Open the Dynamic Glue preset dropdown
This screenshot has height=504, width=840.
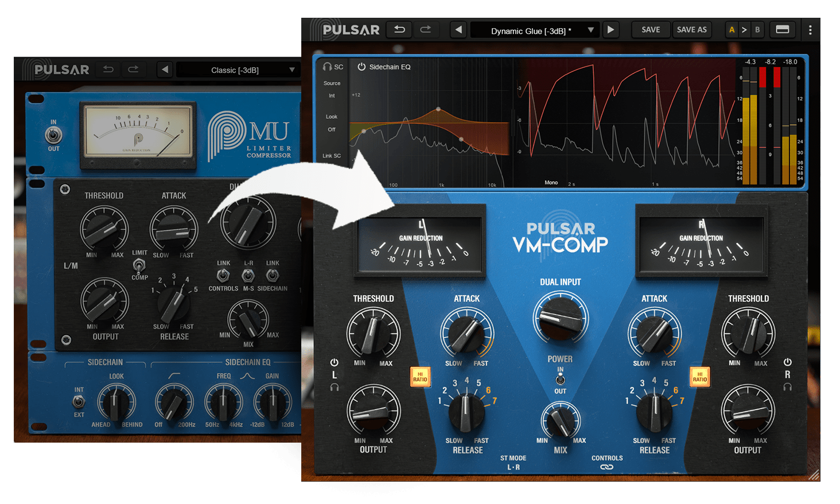[534, 30]
